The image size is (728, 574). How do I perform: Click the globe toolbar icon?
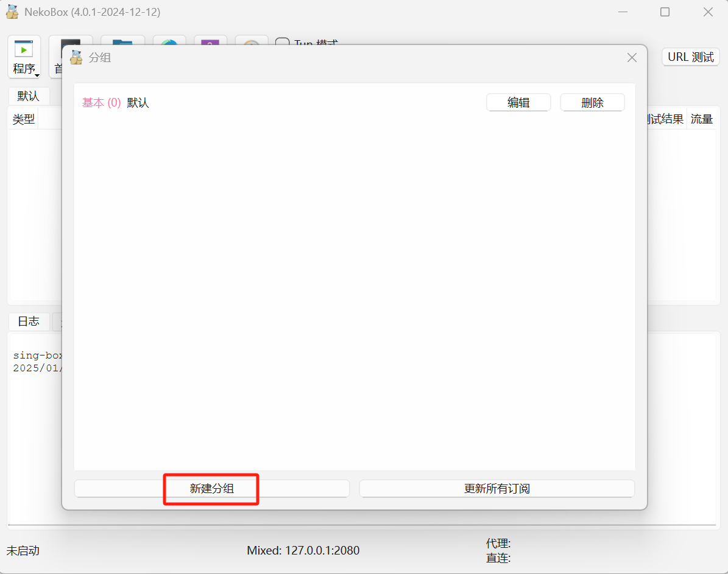169,41
